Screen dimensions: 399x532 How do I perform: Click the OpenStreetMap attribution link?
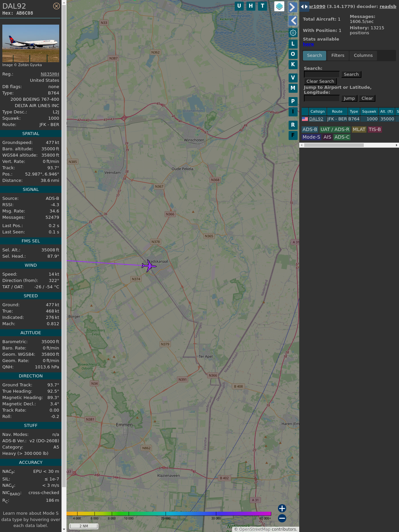[x=255, y=529]
